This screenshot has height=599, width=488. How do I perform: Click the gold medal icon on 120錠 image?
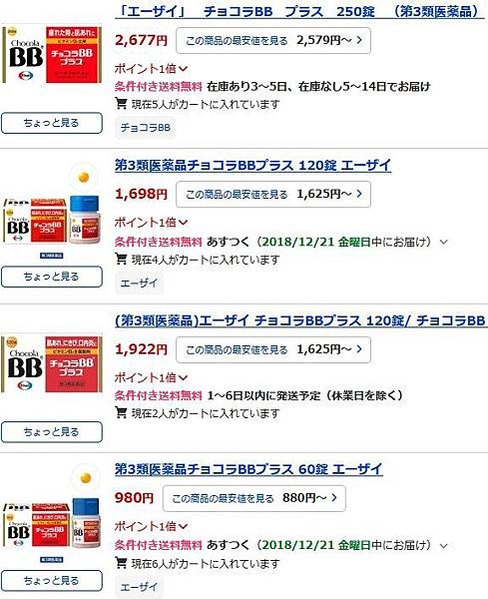[84, 177]
